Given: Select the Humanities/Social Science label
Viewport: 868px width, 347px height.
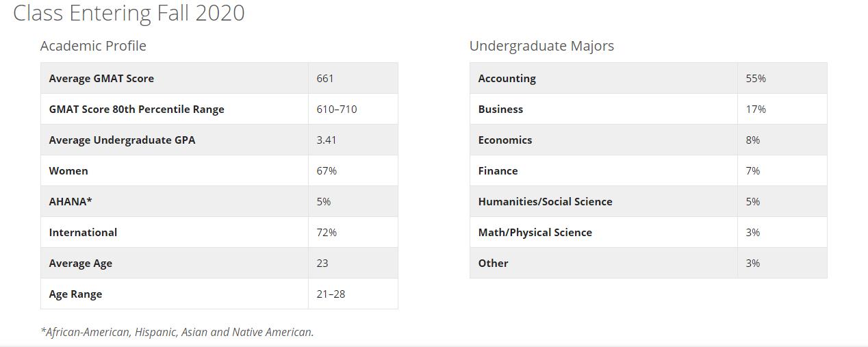Looking at the screenshot, I should 545,202.
